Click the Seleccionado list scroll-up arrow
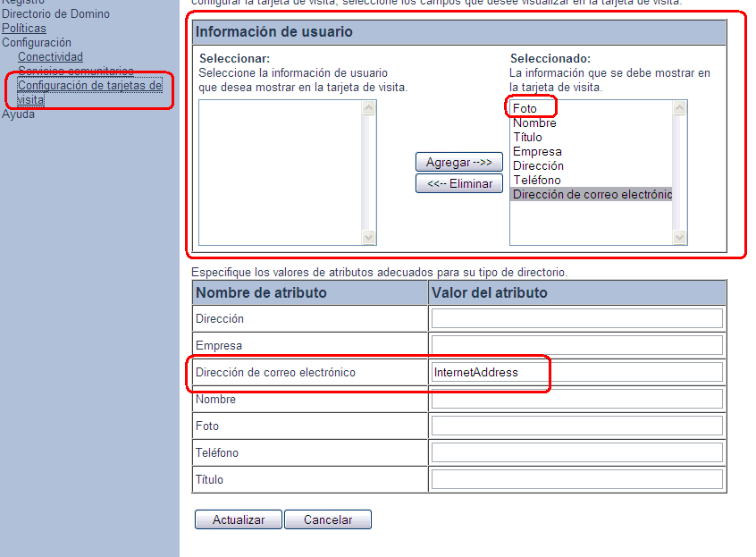Image resolution: width=756 pixels, height=557 pixels. (679, 108)
